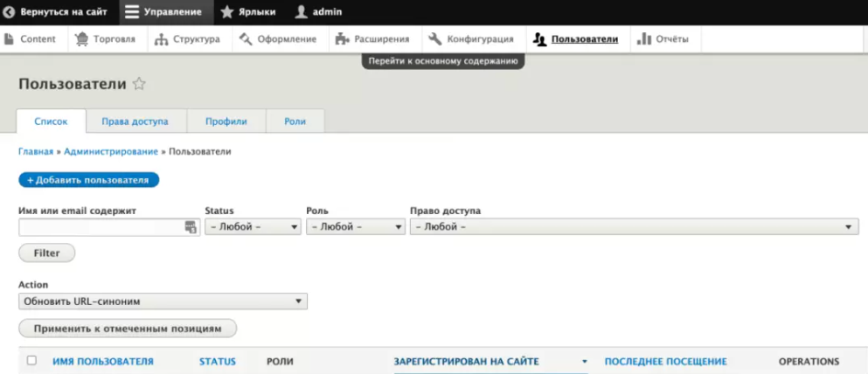Follow the Администрирование breadcrumb link
868x374 pixels.
pyautogui.click(x=111, y=151)
